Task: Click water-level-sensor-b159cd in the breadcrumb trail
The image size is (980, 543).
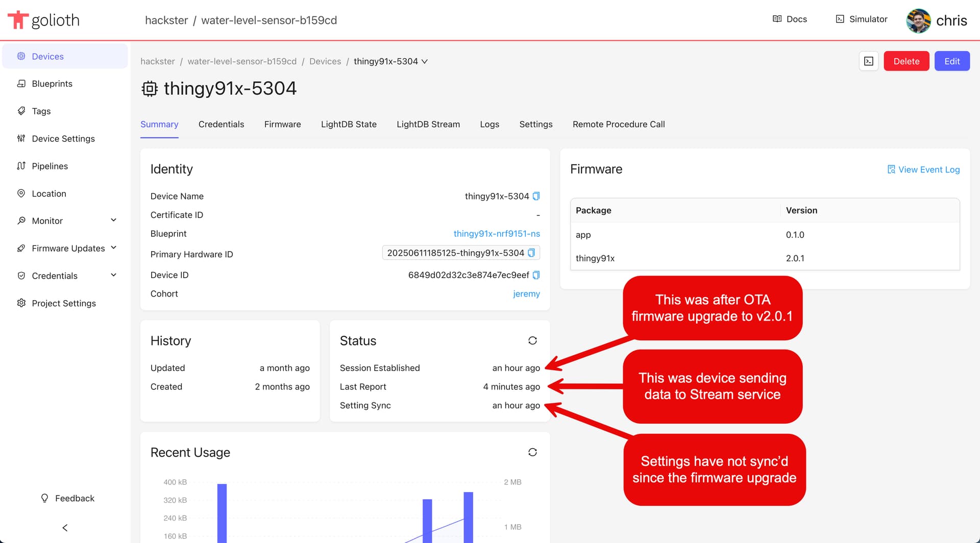Action: 242,61
